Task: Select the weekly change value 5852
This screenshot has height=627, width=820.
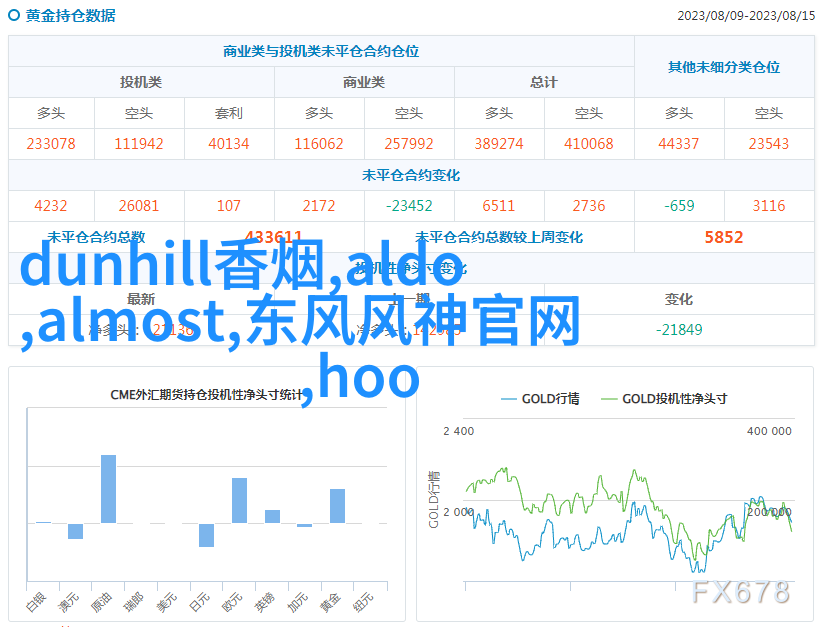Action: (x=724, y=237)
